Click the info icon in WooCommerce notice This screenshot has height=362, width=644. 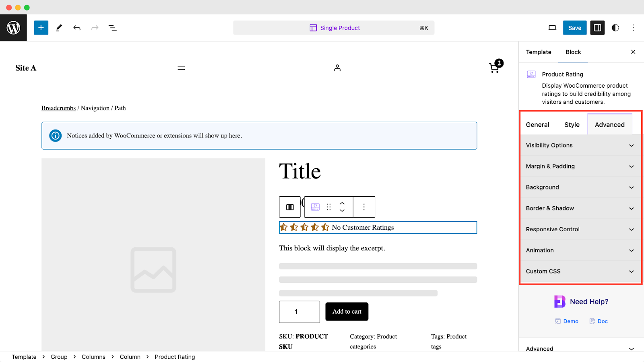pyautogui.click(x=56, y=136)
